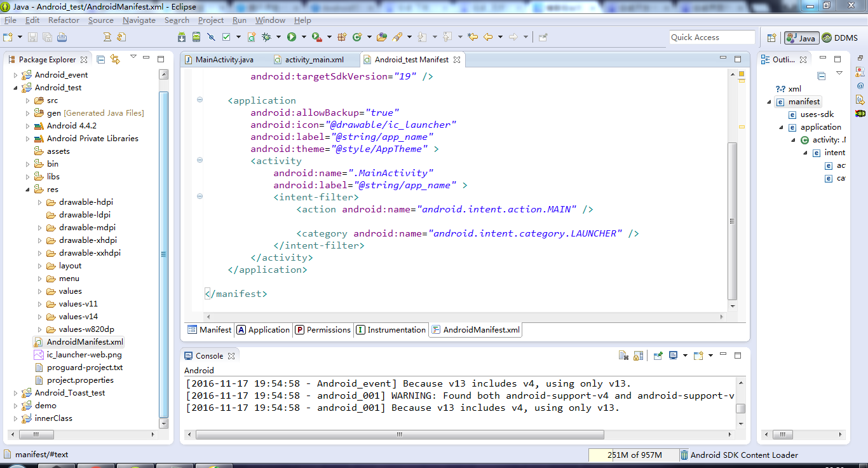The width and height of the screenshot is (868, 468).
Task: Open the Refactor menu
Action: [64, 20]
